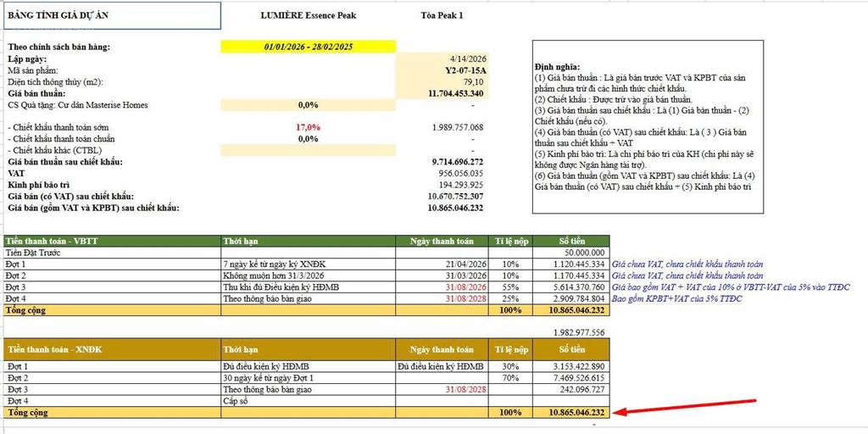Select the 'Cấp sổ' cell
Screen dimensions: 868x434
(x=309, y=401)
